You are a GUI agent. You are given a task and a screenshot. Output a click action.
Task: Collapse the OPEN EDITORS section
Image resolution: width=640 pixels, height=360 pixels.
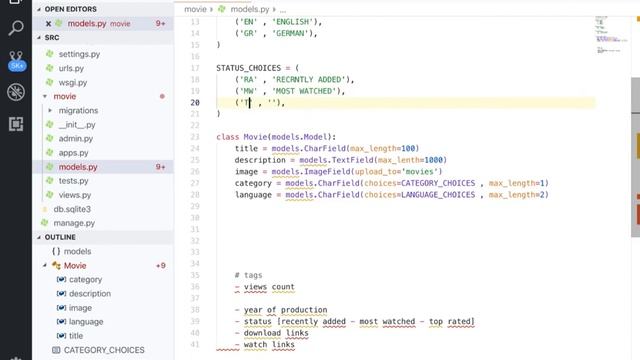[40, 9]
